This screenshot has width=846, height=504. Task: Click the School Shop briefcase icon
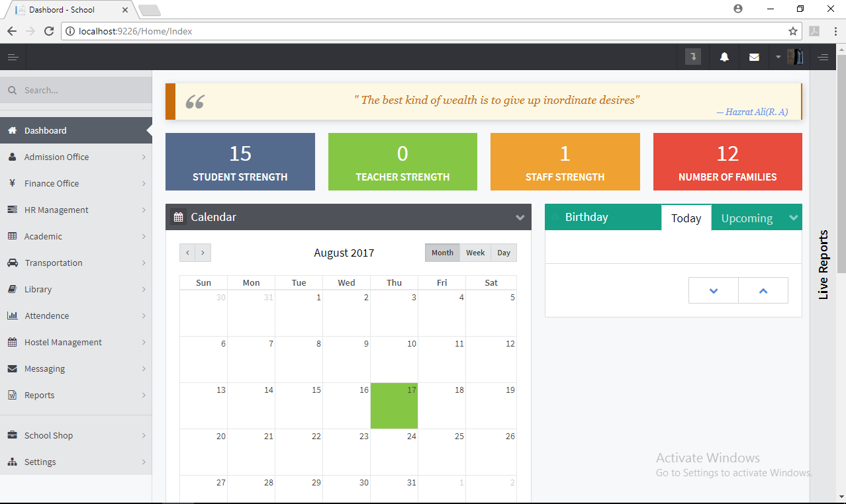click(12, 435)
